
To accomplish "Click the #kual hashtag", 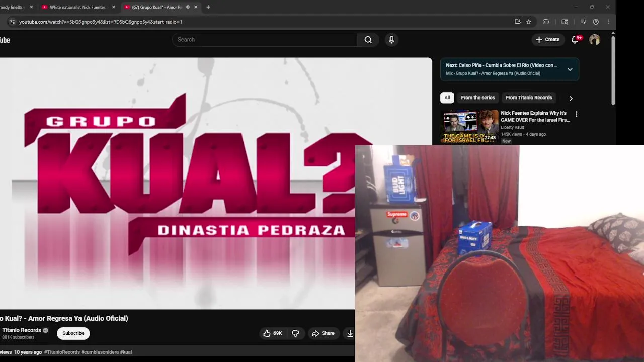I will click(126, 352).
